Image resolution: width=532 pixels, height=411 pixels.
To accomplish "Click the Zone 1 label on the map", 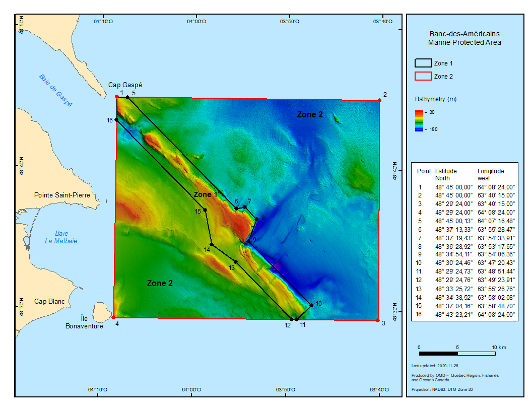I will [x=206, y=194].
